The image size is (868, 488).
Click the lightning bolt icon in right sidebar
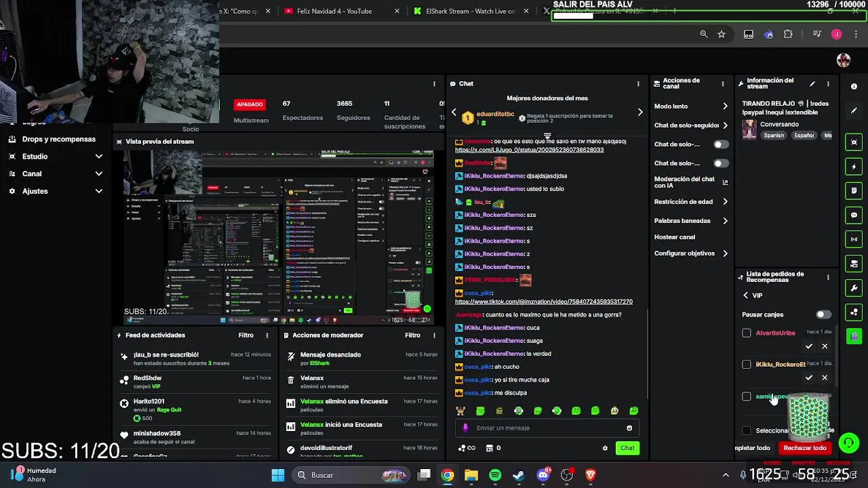tap(854, 167)
